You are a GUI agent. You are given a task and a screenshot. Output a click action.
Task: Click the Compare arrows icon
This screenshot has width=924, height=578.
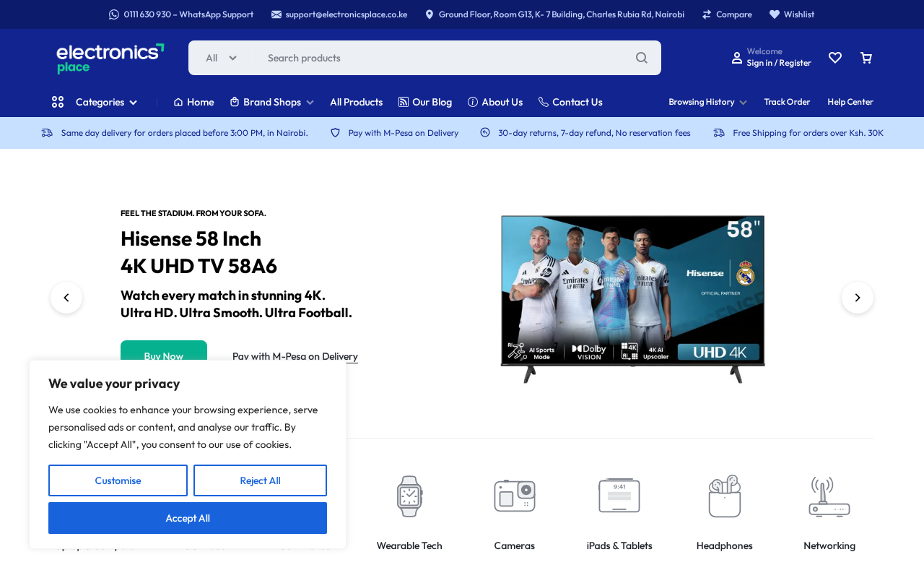pyautogui.click(x=707, y=14)
